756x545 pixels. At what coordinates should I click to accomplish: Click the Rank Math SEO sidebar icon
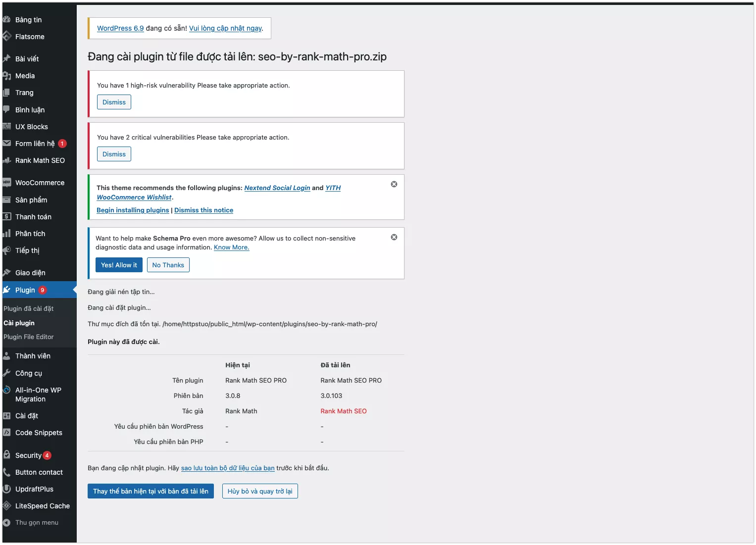[x=6, y=160]
